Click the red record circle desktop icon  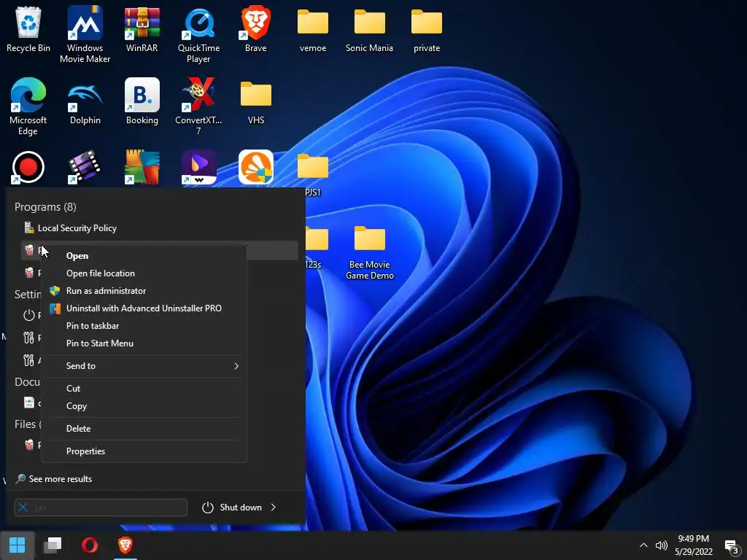[x=28, y=168]
